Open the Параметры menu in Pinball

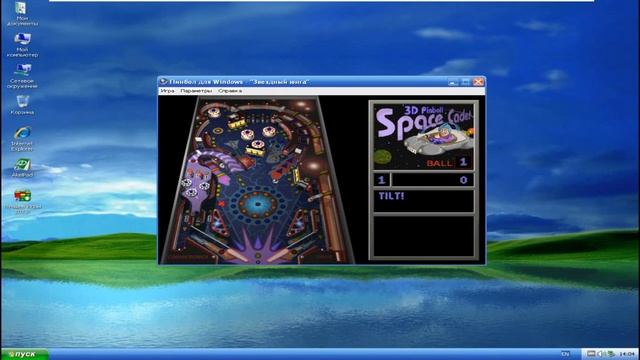[196, 91]
